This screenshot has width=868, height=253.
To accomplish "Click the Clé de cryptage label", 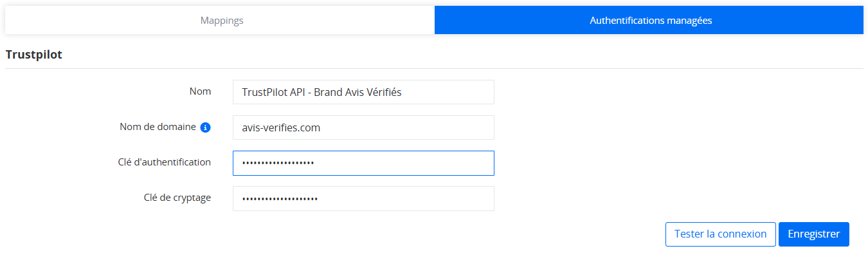I will (177, 198).
